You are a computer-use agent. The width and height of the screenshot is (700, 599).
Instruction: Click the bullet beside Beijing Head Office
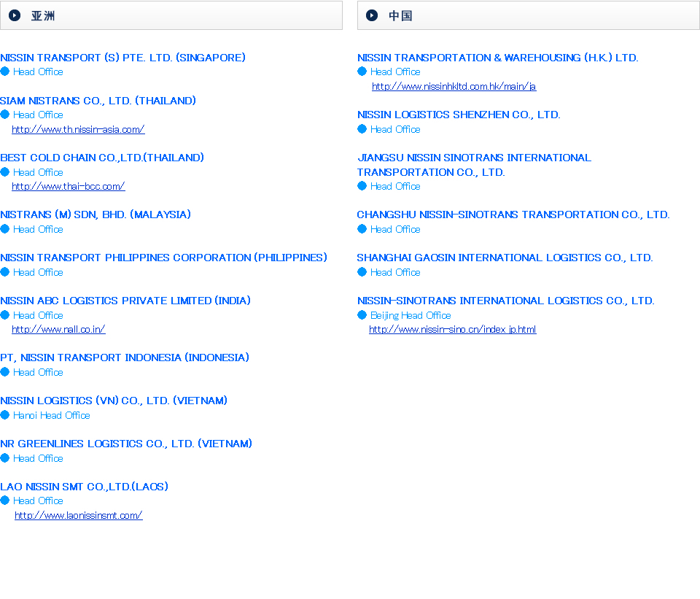(362, 315)
